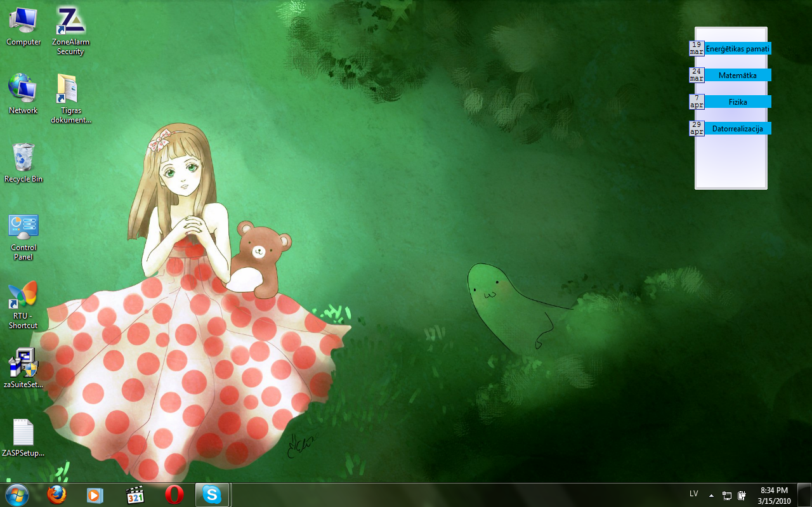Open the clock showing 8:34 PM

tap(774, 495)
